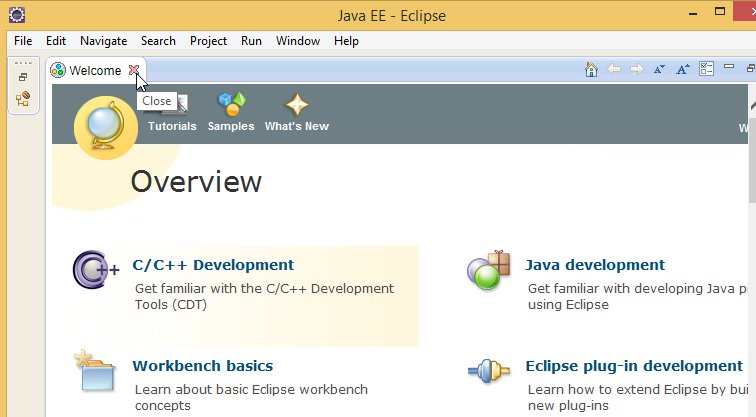
Task: Open the Help menu
Action: point(346,41)
